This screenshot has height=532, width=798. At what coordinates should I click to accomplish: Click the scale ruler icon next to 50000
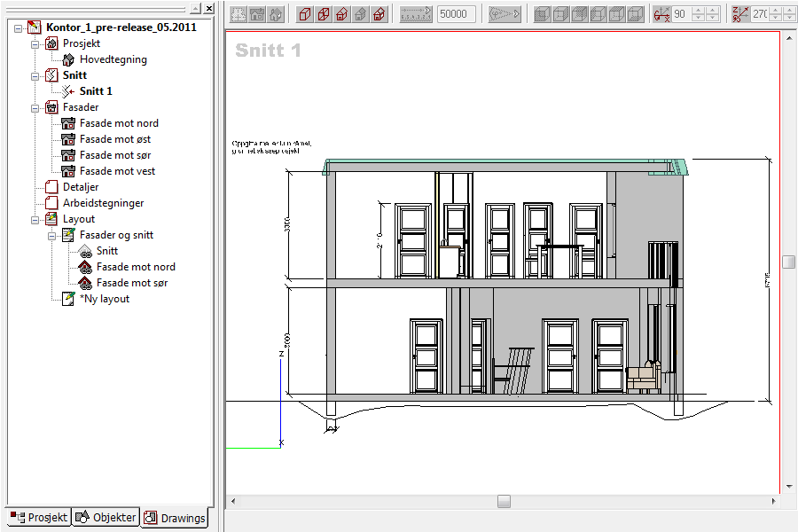coord(416,14)
